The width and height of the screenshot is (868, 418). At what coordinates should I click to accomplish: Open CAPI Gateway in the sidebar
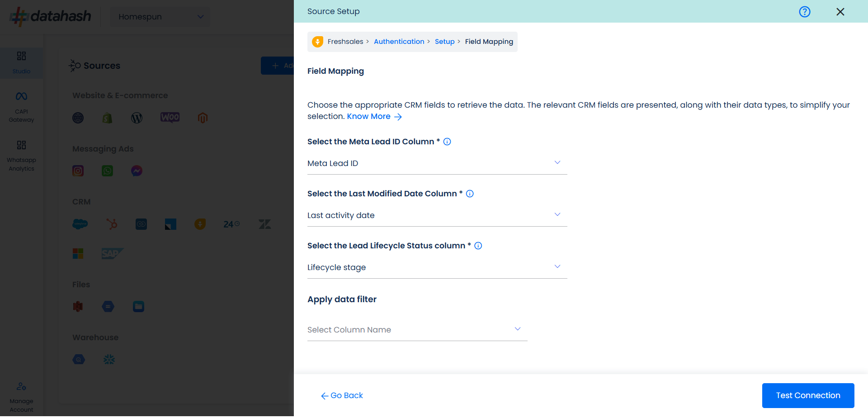pyautogui.click(x=21, y=107)
